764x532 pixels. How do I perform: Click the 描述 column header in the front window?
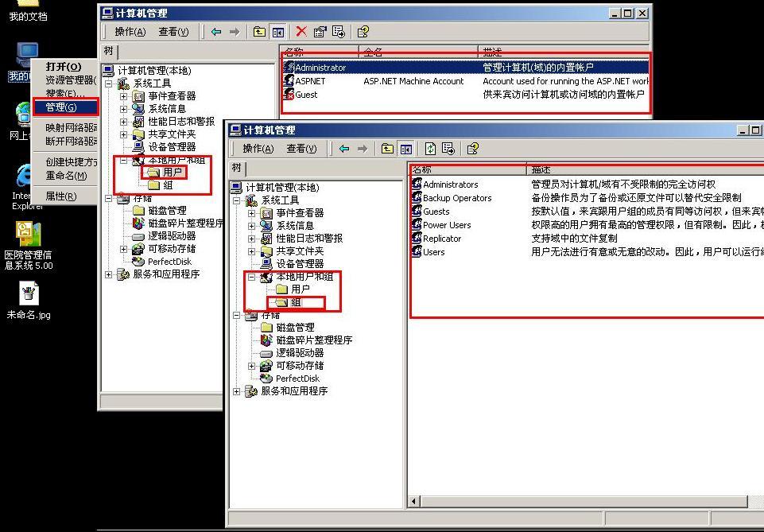[x=645, y=169]
